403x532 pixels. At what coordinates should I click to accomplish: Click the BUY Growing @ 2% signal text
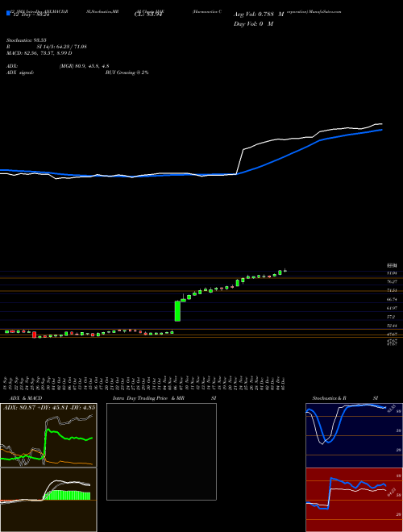pos(127,73)
